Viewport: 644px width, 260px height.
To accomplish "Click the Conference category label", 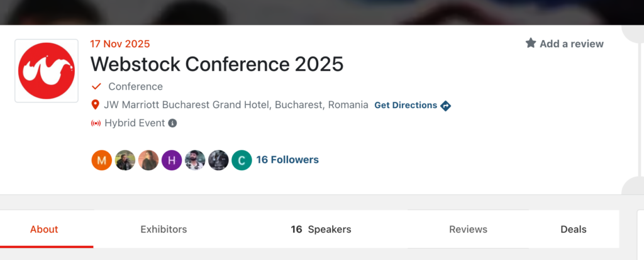I will [x=135, y=87].
